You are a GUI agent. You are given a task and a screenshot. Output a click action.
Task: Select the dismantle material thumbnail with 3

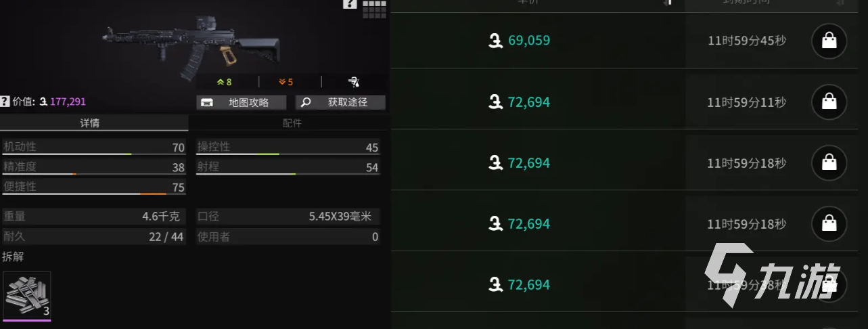27,295
